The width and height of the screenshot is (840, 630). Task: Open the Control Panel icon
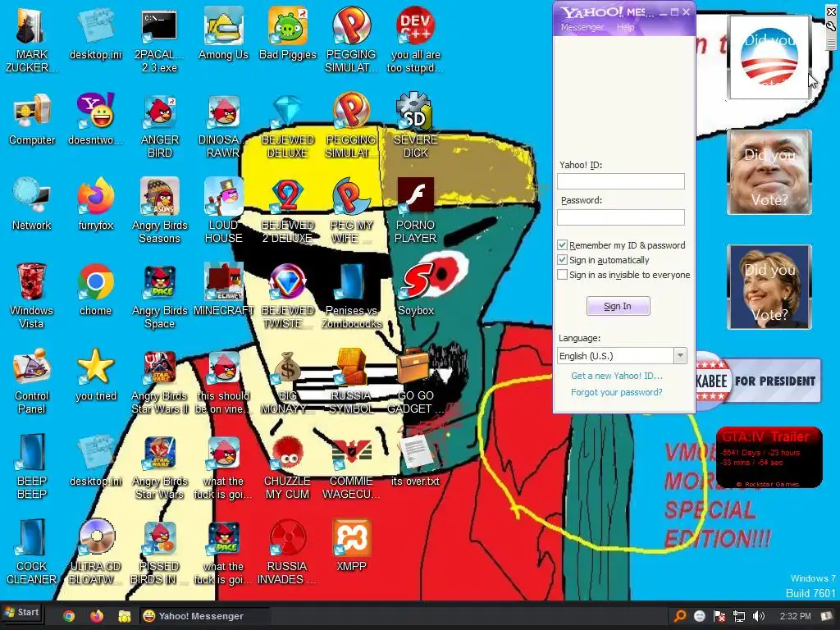tap(31, 381)
